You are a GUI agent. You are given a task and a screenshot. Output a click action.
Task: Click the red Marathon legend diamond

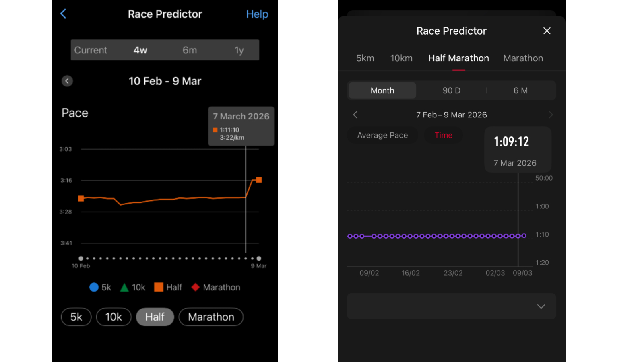point(196,287)
